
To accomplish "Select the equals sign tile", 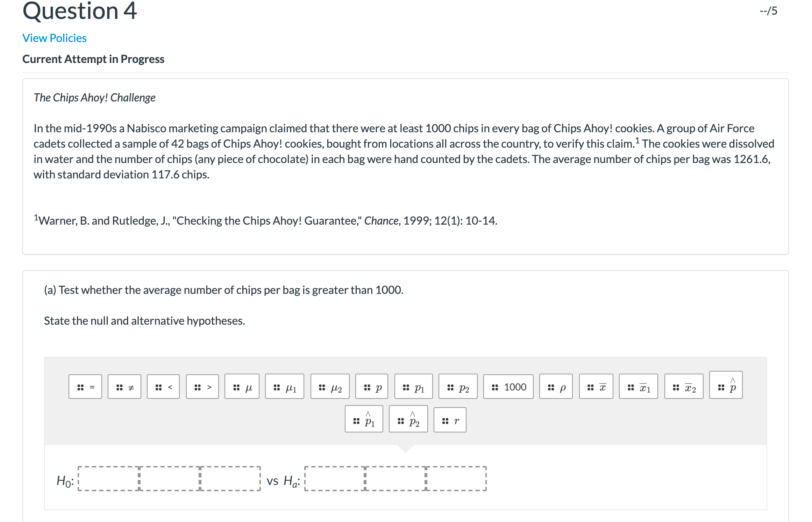I will pos(85,387).
